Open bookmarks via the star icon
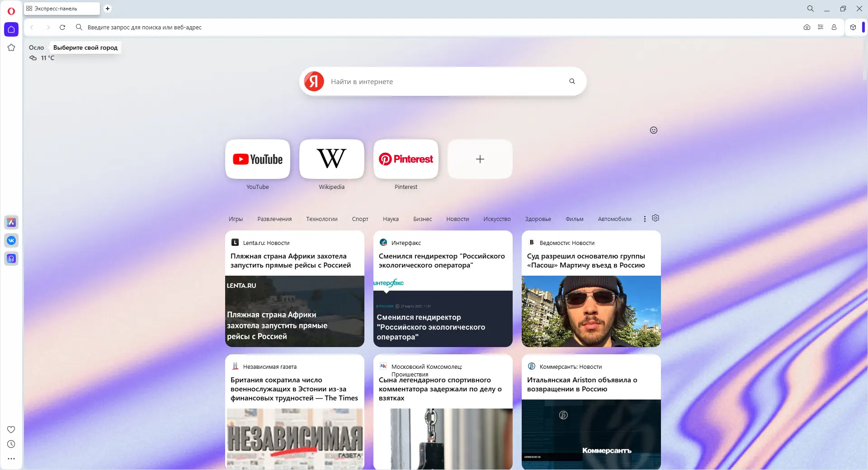 (x=11, y=47)
